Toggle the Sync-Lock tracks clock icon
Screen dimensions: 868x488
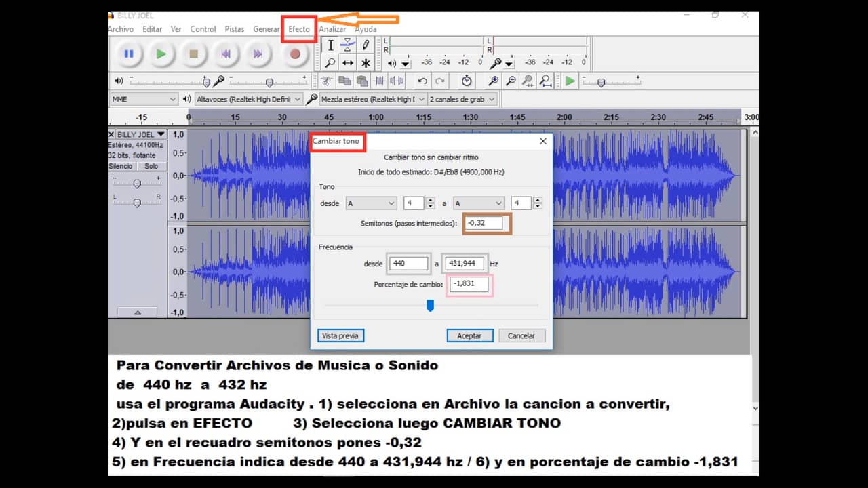pyautogui.click(x=467, y=81)
